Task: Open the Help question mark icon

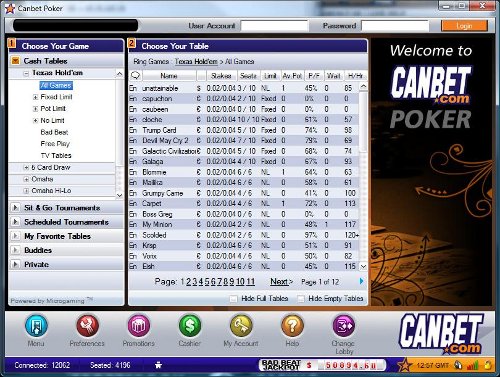Action: [x=292, y=326]
